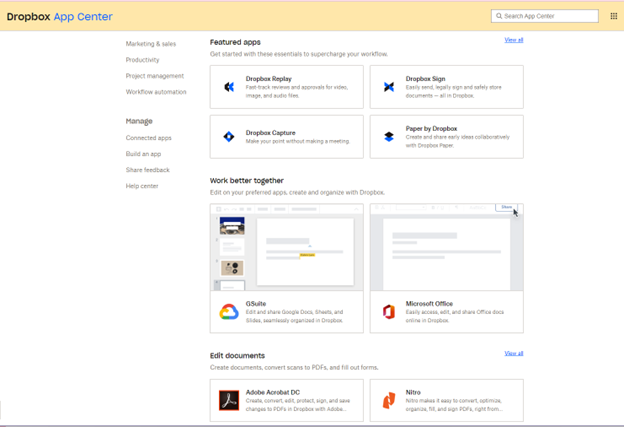This screenshot has height=427, width=624.
Task: Click View all for Featured apps
Action: (514, 40)
